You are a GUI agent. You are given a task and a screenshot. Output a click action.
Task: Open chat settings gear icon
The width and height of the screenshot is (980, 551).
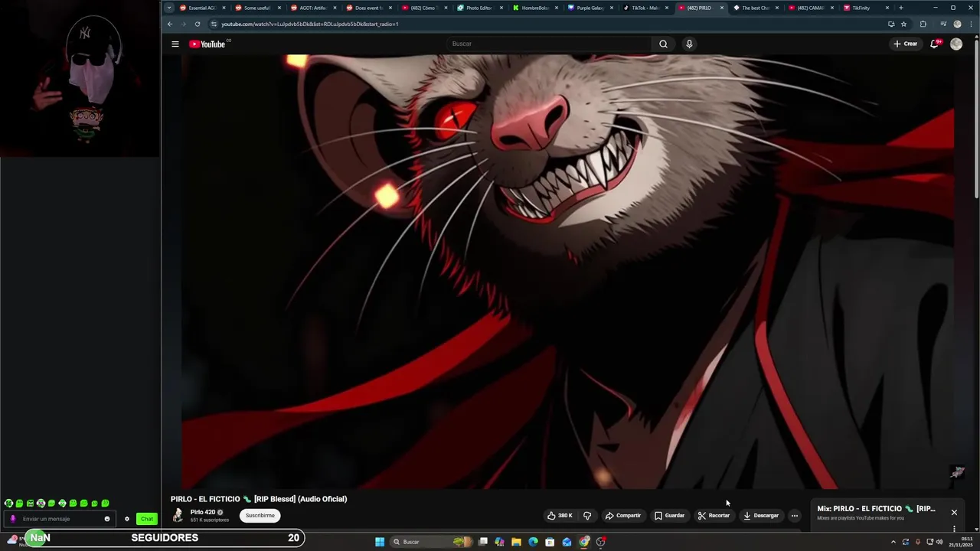point(127,519)
